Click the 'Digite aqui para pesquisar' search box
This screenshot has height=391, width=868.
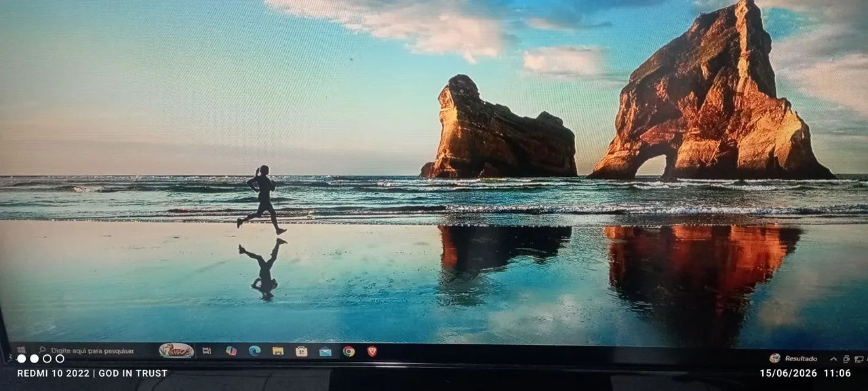88,351
